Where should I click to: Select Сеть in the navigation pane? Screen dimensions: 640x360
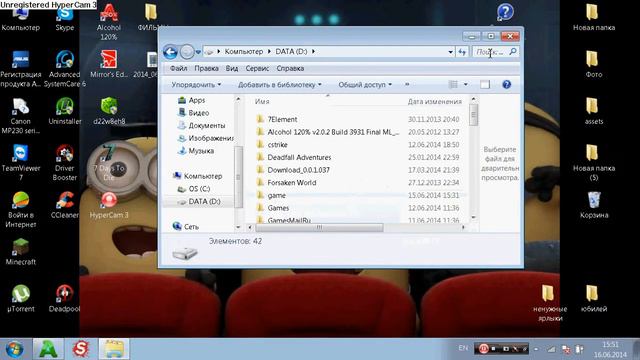[x=186, y=227]
